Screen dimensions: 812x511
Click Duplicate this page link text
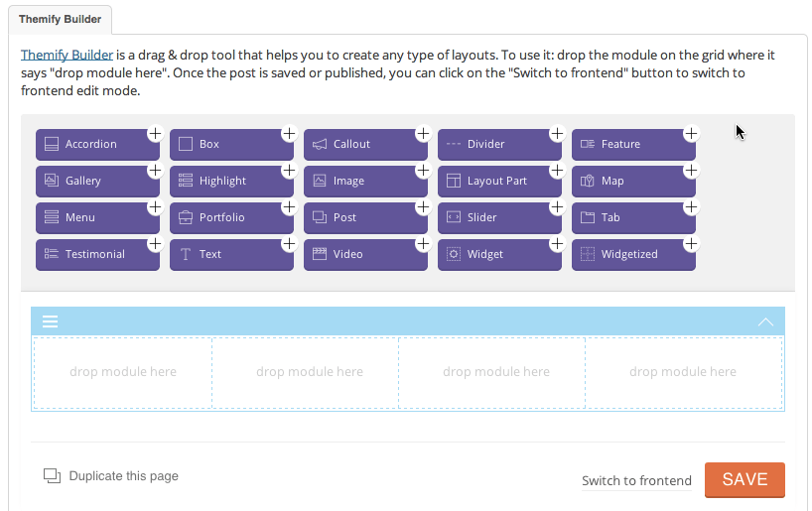(x=123, y=476)
